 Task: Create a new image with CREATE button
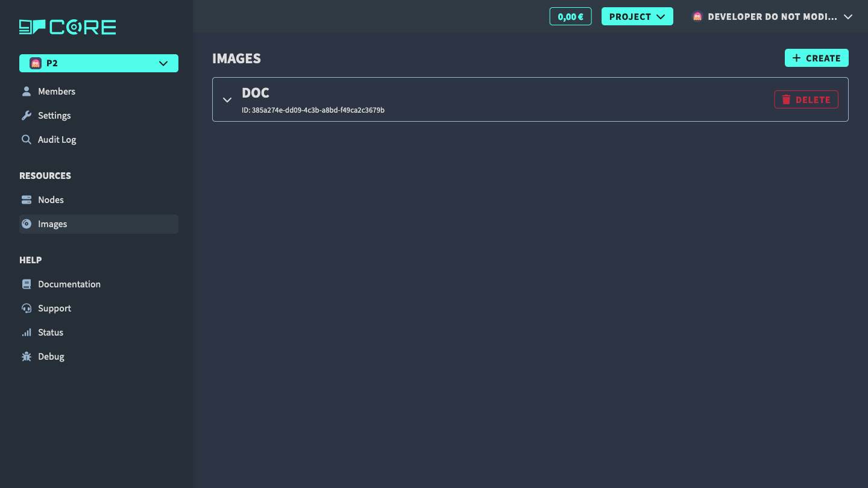pos(816,58)
